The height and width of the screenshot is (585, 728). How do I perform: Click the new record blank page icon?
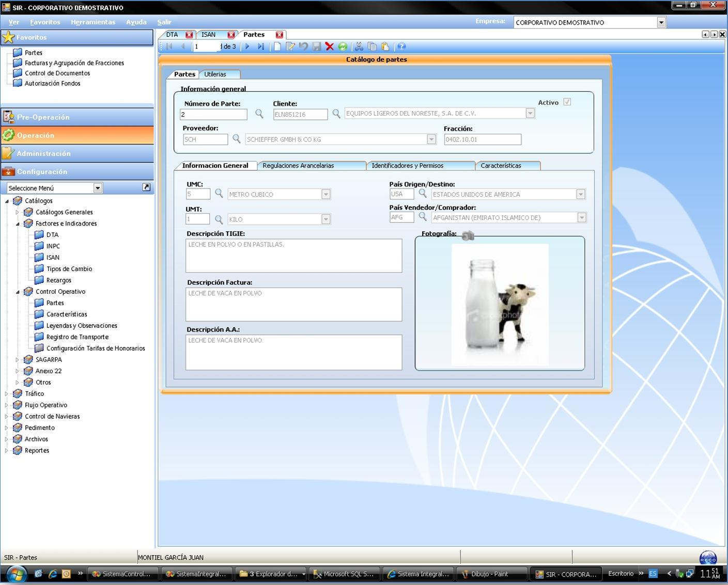click(x=277, y=46)
